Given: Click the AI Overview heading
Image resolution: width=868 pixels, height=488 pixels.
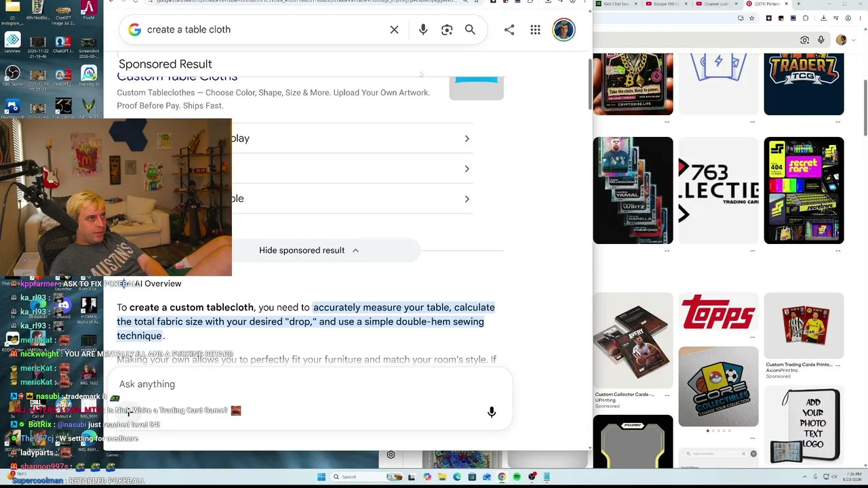Looking at the screenshot, I should point(157,283).
